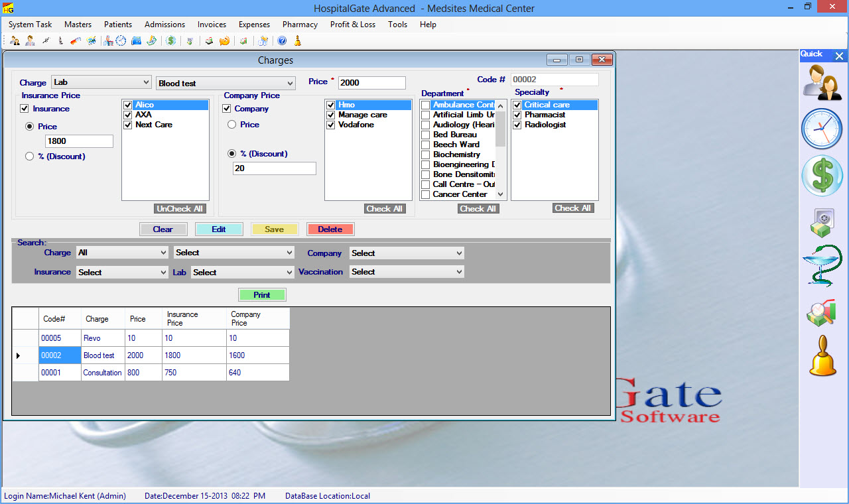The width and height of the screenshot is (849, 504).
Task: Click the yellow Save button
Action: [274, 229]
